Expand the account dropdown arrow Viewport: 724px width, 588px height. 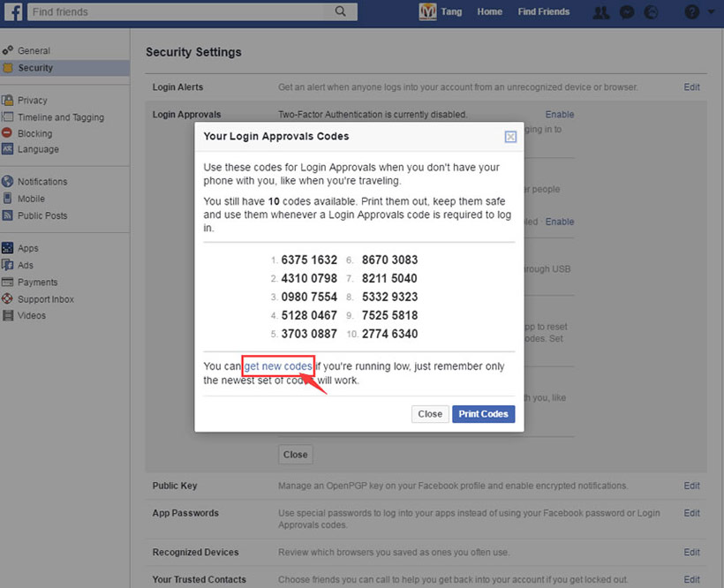(711, 11)
